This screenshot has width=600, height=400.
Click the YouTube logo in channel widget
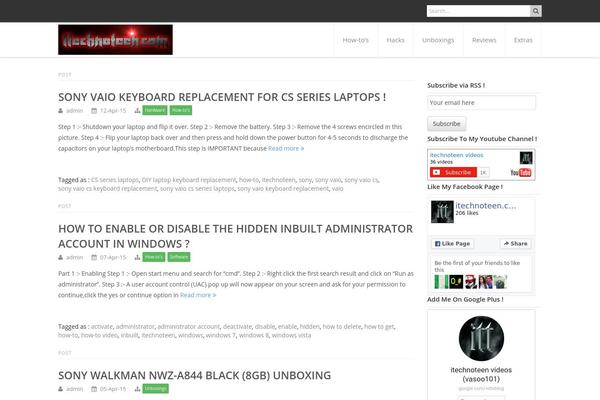tap(521, 173)
